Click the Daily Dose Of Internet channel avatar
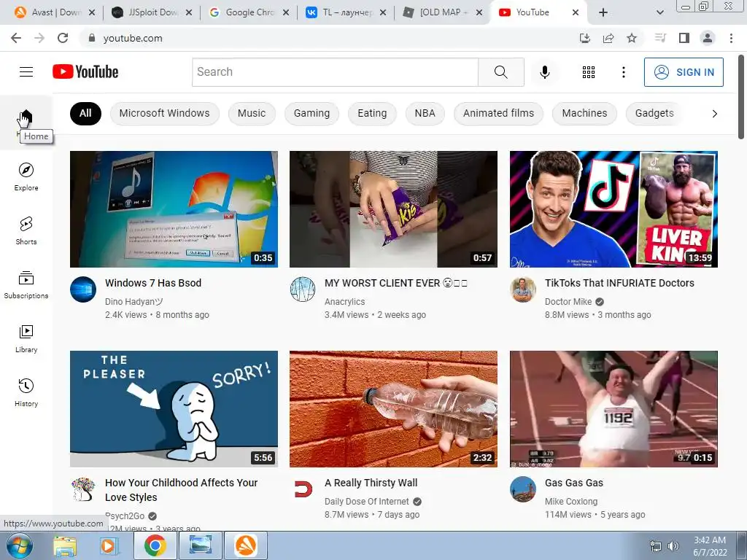 click(x=303, y=489)
